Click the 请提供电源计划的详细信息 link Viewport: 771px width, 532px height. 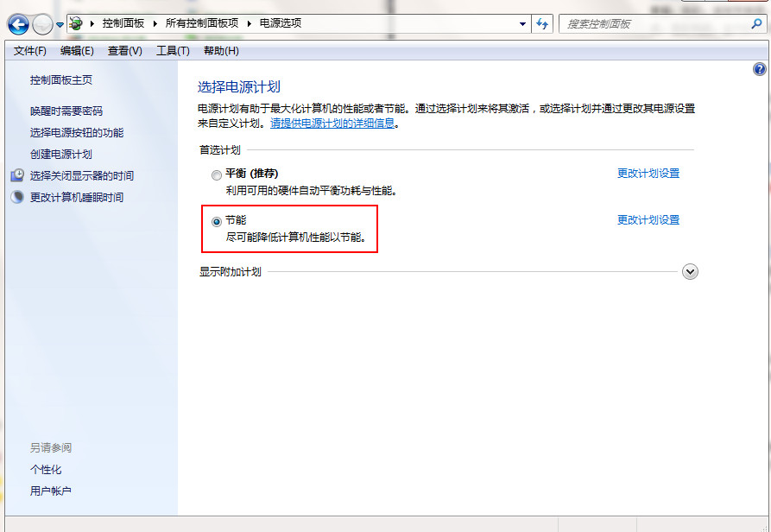point(332,123)
